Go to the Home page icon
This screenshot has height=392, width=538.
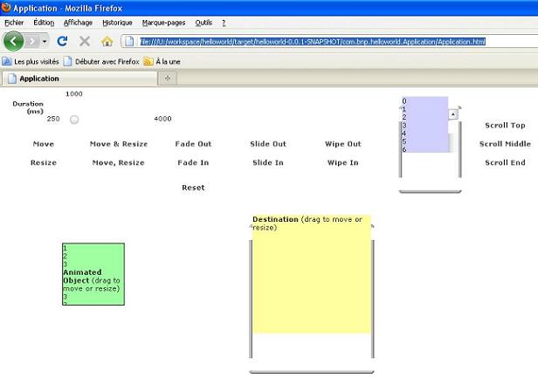tap(107, 41)
